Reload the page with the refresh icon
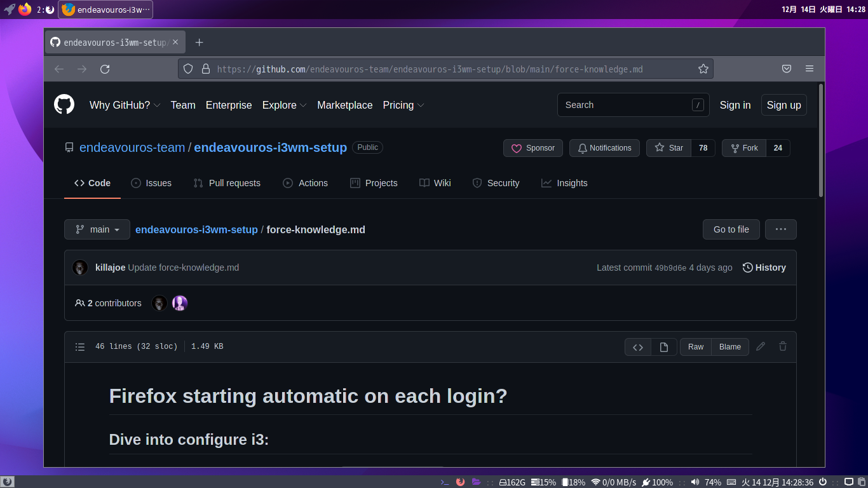Image resolution: width=868 pixels, height=488 pixels. (105, 69)
